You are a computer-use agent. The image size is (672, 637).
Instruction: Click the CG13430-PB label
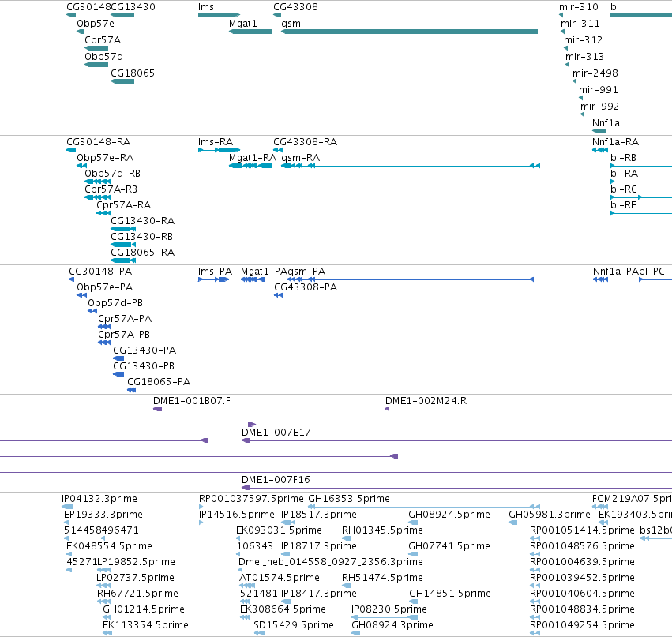[144, 366]
